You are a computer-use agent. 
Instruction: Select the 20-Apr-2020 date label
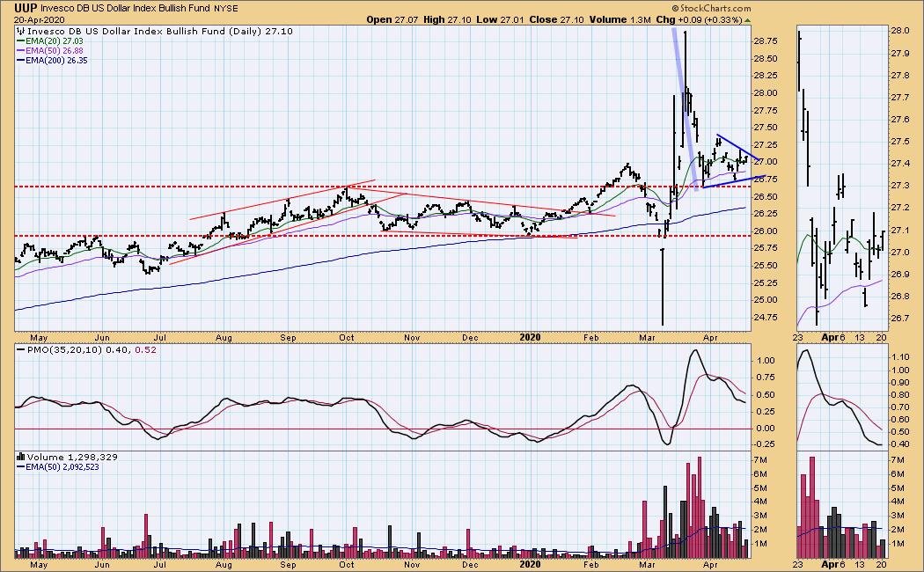(40, 19)
